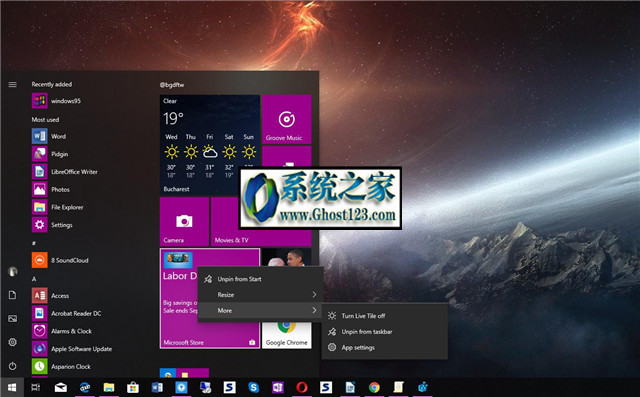This screenshot has width=640, height=397.
Task: Open Alarms & Clock app
Action: click(62, 331)
